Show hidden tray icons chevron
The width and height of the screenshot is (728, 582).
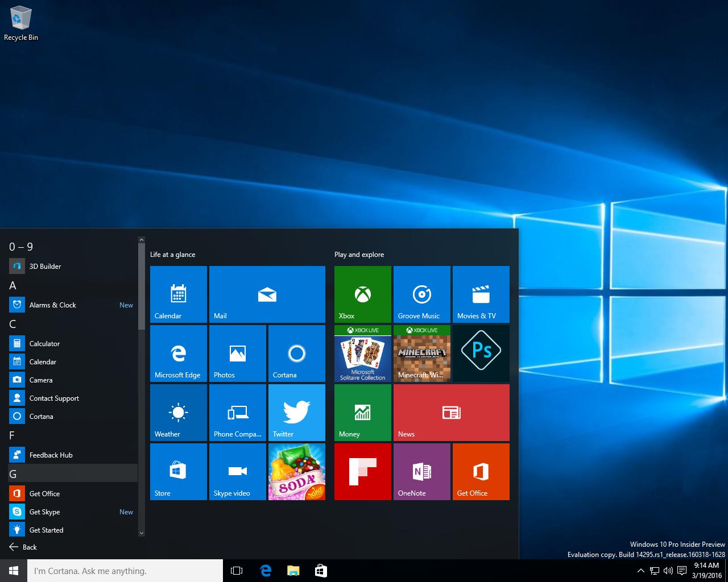click(x=641, y=571)
